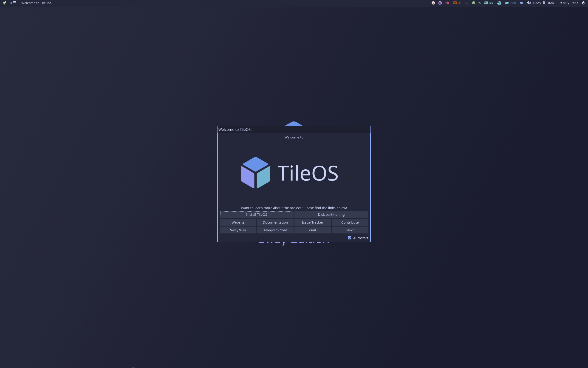588x368 pixels.
Task: Open the power menu icon
Action: pyautogui.click(x=584, y=3)
